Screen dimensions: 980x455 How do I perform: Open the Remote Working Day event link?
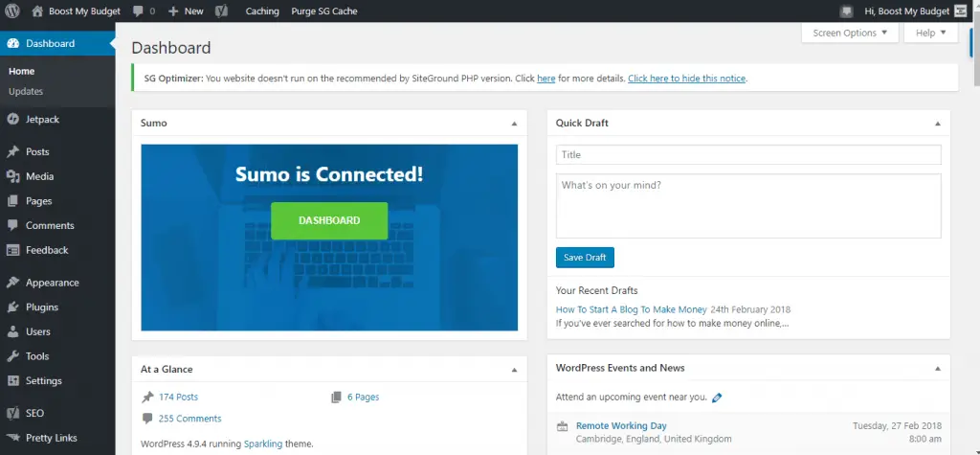[621, 425]
